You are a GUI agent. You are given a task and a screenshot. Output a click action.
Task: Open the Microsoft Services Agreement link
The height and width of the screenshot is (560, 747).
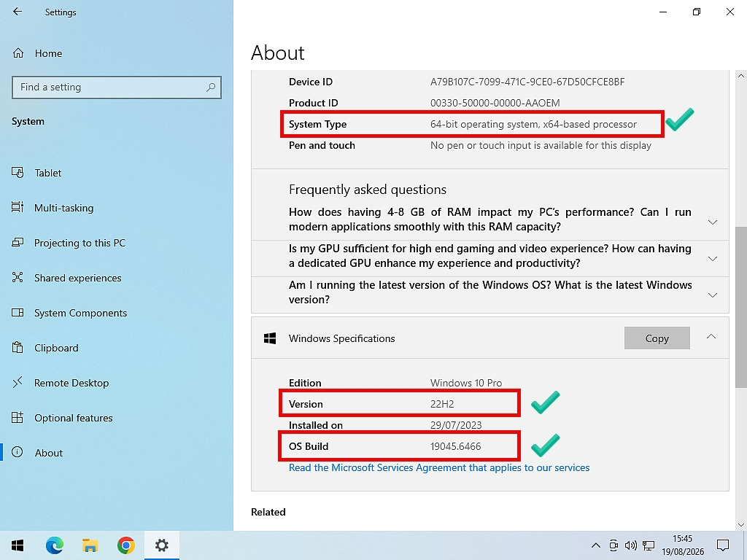click(x=439, y=467)
